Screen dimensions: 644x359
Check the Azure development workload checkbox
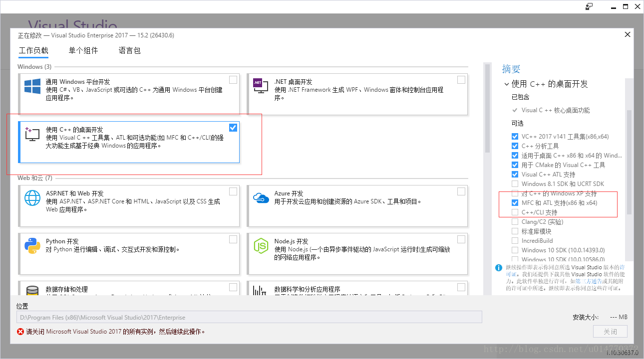pyautogui.click(x=461, y=191)
